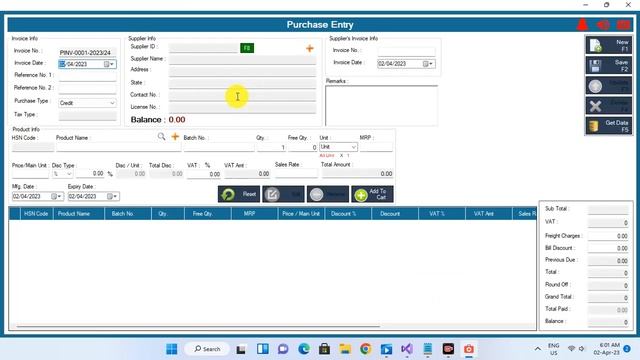Open Google Chrome from taskbar

click(x=365, y=349)
